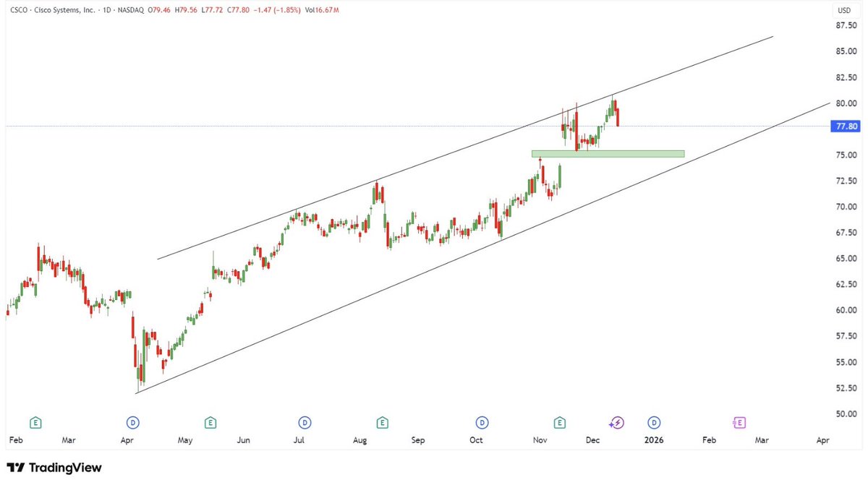Click the 75.00 price axis label
868x485 pixels.
tap(846, 155)
